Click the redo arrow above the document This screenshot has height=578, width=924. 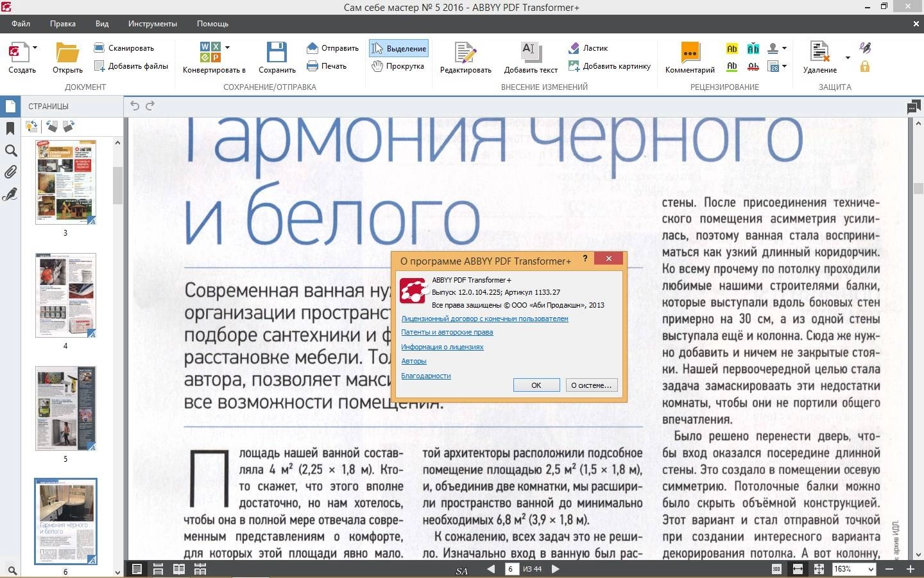click(x=150, y=105)
